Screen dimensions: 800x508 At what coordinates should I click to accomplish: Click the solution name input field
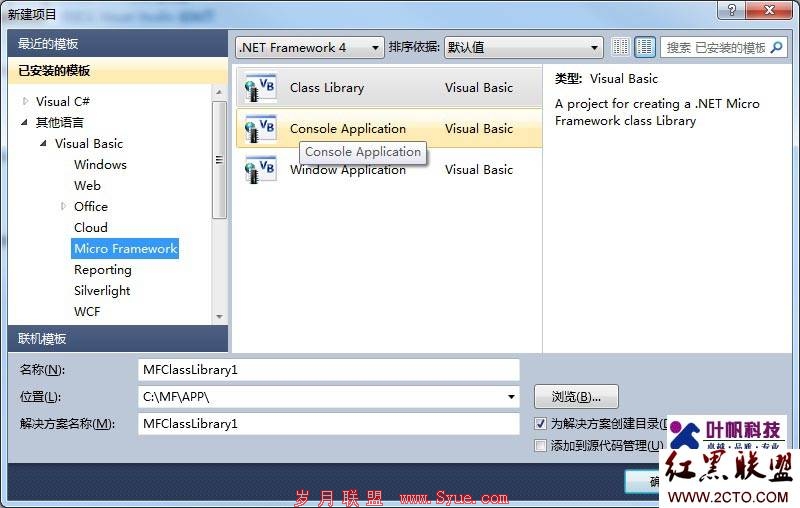pyautogui.click(x=329, y=424)
